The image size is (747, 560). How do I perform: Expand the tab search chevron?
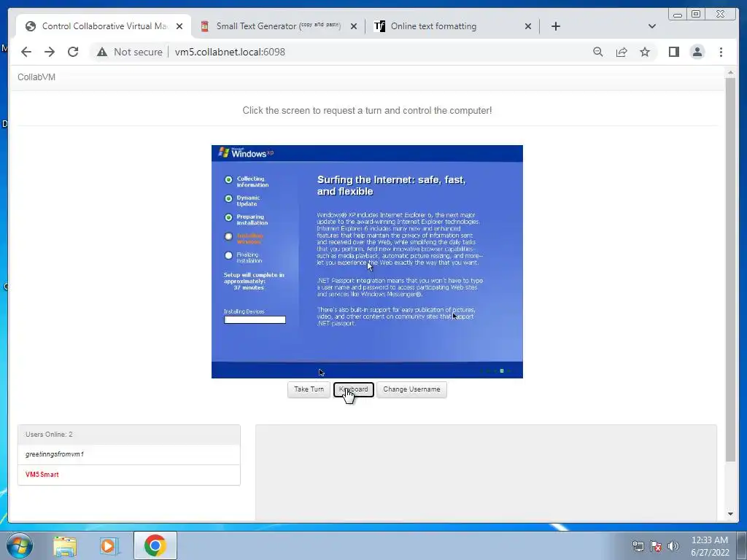652,26
